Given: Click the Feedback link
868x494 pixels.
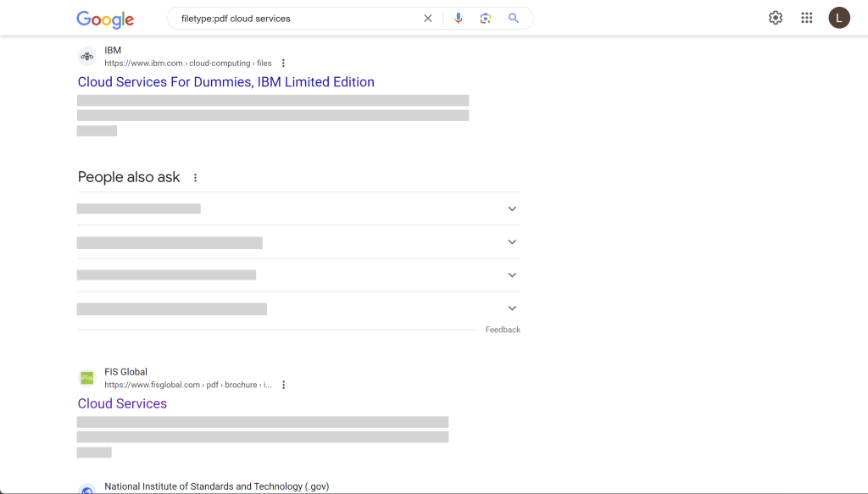Looking at the screenshot, I should [x=503, y=330].
